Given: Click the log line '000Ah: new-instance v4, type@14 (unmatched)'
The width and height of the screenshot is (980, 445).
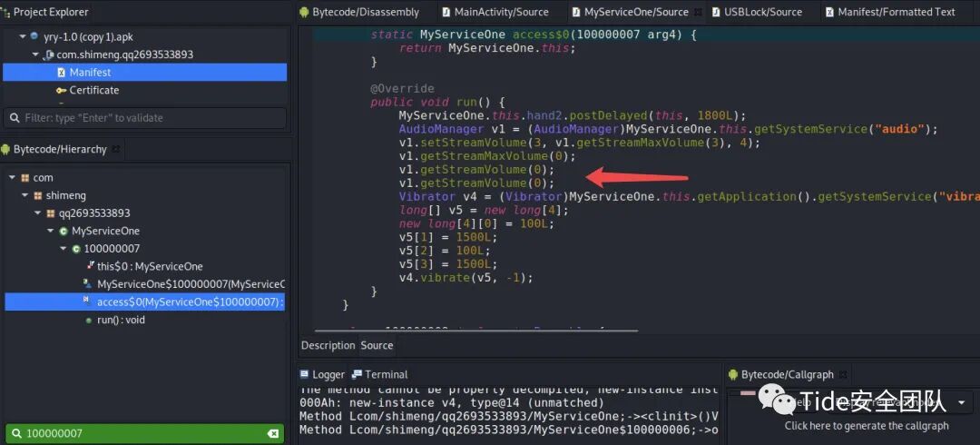Looking at the screenshot, I should point(452,403).
